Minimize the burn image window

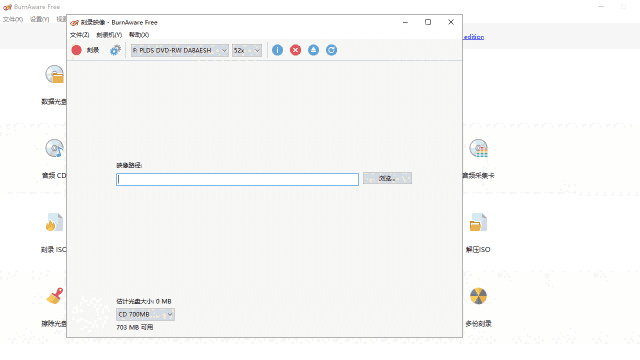click(405, 22)
